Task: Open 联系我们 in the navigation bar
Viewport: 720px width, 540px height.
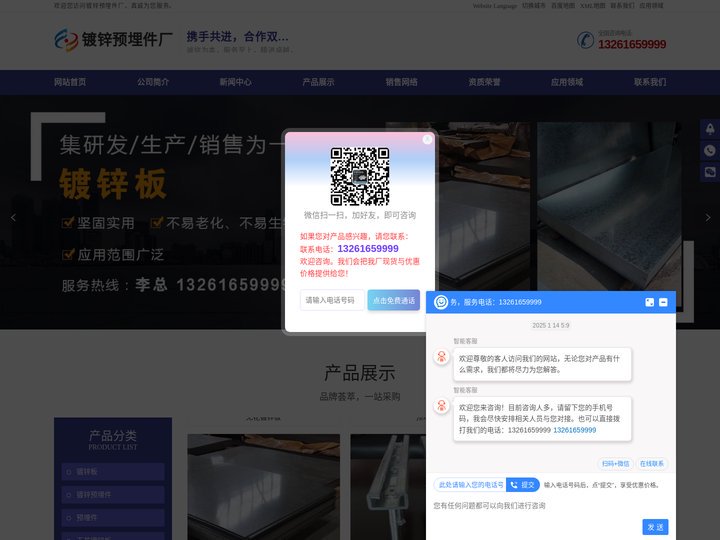Action: point(650,82)
